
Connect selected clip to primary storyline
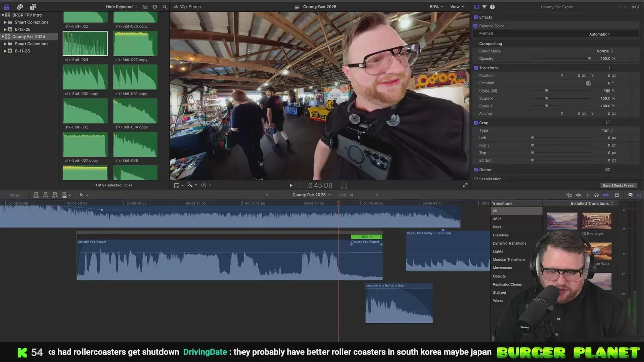tap(36, 195)
